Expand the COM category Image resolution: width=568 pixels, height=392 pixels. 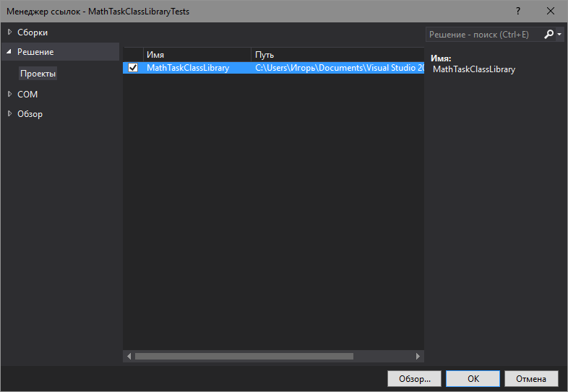(10, 94)
